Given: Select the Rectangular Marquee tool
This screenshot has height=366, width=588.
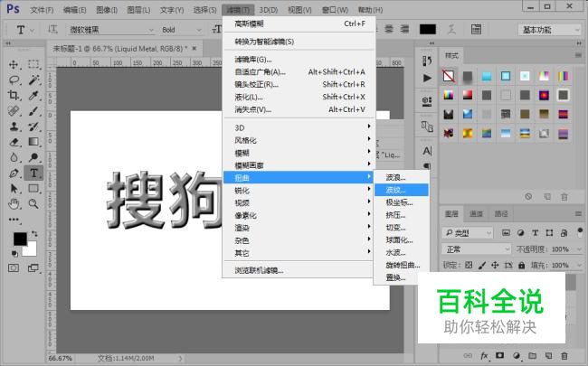Looking at the screenshot, I should [x=33, y=64].
